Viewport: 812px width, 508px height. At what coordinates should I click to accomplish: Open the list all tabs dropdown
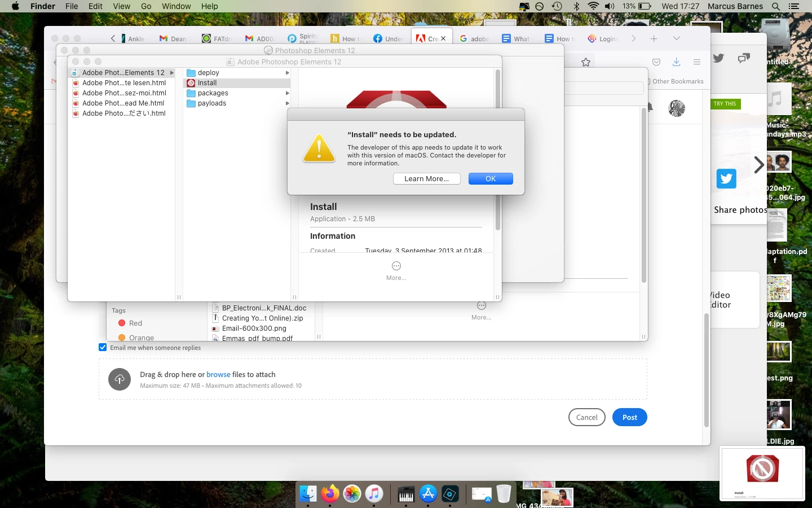click(x=677, y=38)
